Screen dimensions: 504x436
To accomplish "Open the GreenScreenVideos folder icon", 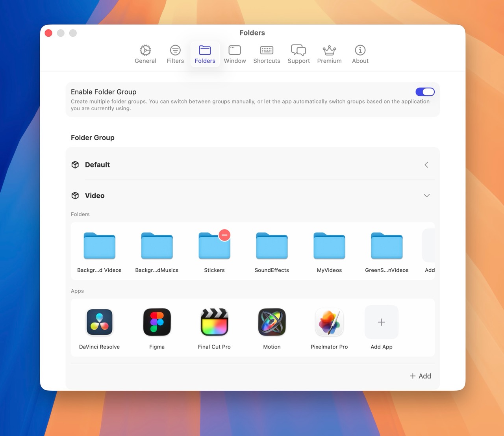I will click(387, 246).
